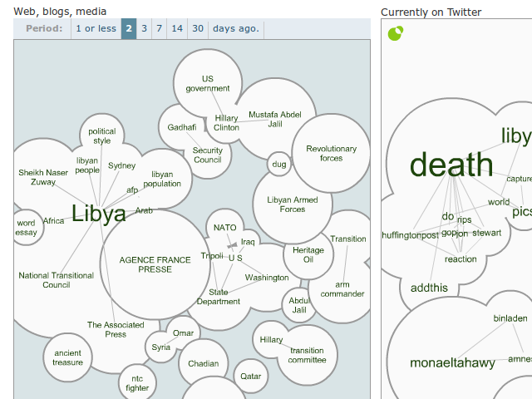The height and width of the screenshot is (399, 532).
Task: Select the 2 days period tab
Action: (129, 29)
